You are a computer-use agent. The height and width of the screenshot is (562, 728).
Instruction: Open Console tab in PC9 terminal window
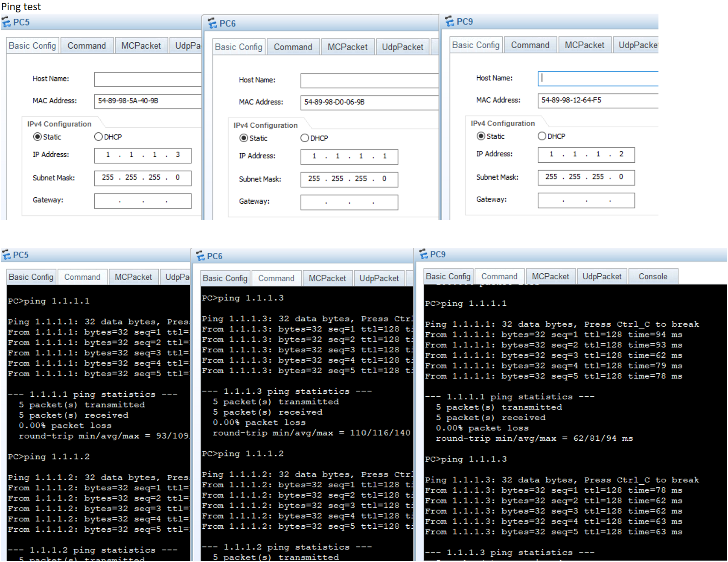click(653, 276)
